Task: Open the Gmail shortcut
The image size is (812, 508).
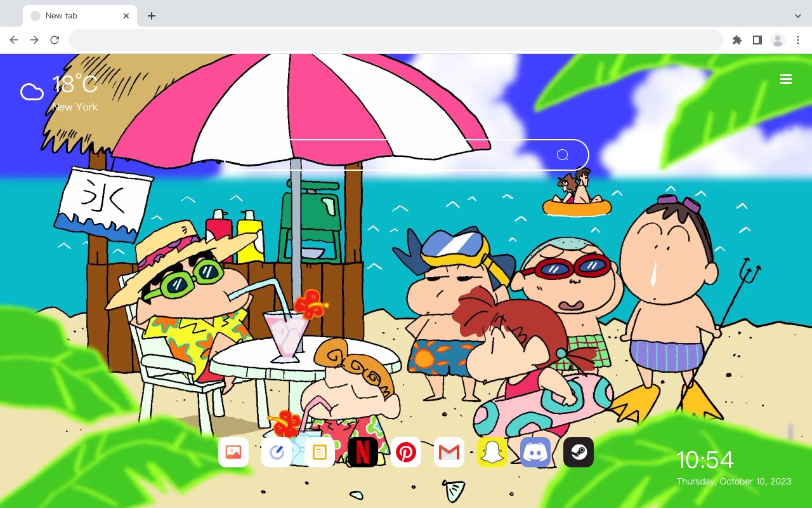Action: point(449,452)
